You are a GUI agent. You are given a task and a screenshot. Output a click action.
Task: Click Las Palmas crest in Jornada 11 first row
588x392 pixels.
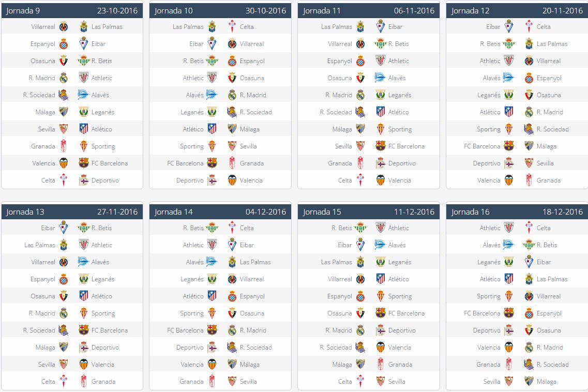point(360,27)
